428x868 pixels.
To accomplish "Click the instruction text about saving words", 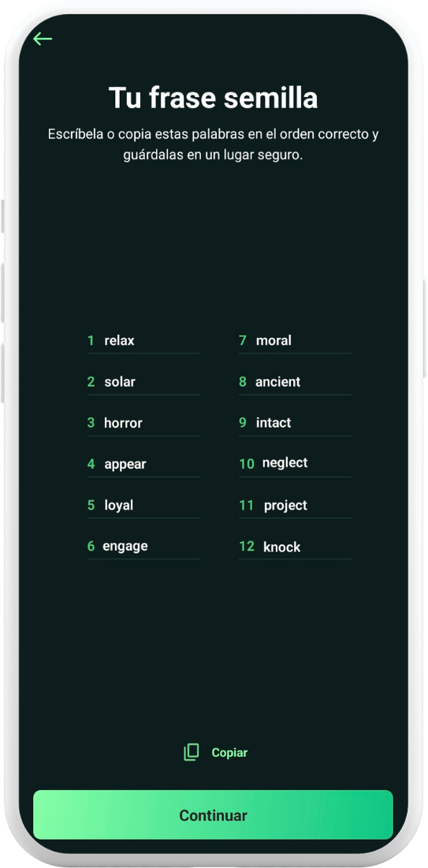I will [x=213, y=144].
